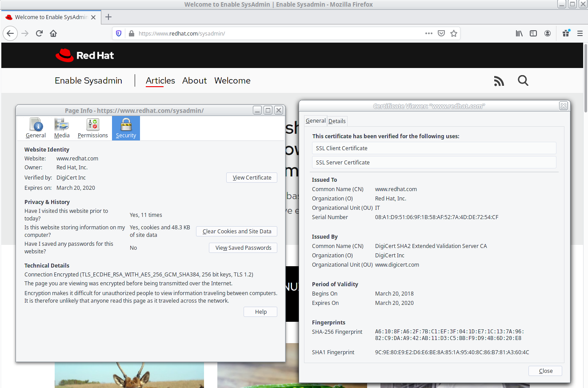588x388 pixels.
Task: Click www.digicert.com organizational unit value
Action: pyautogui.click(x=397, y=265)
